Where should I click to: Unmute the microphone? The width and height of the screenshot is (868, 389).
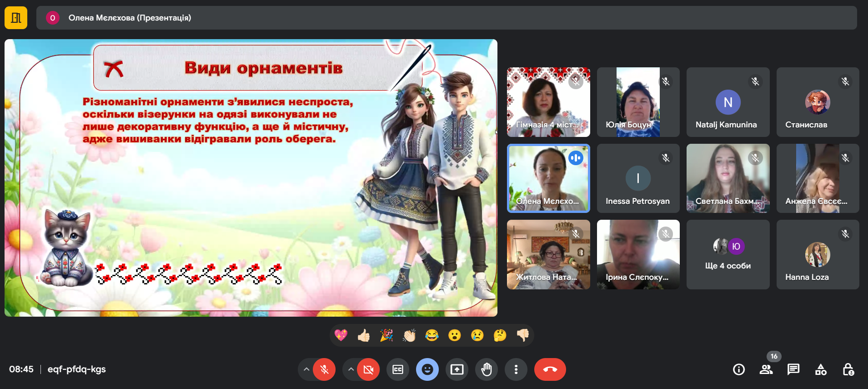click(x=324, y=369)
